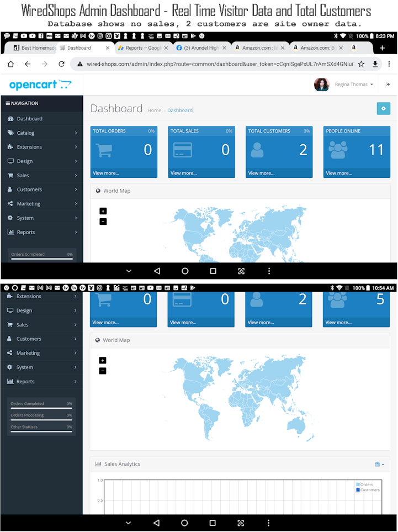Tap Android back triangle in lower screenshot

156,523
